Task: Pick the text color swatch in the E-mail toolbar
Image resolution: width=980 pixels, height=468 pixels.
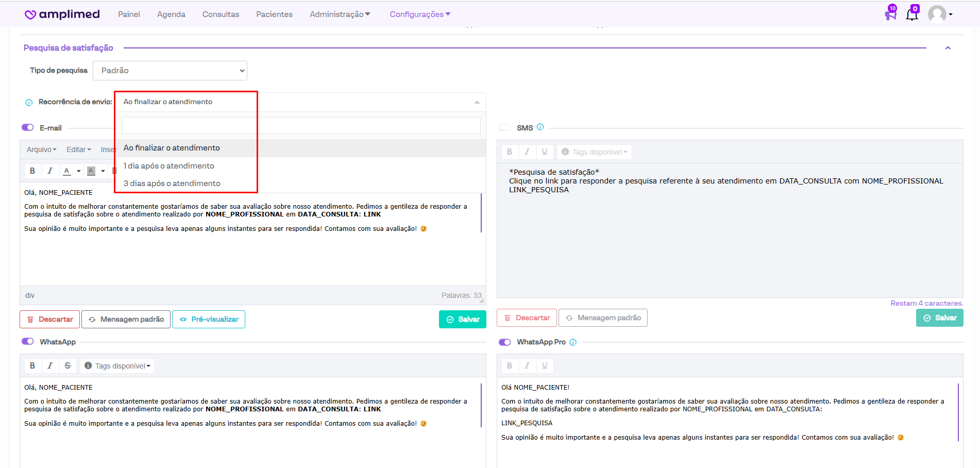Action: [67, 171]
